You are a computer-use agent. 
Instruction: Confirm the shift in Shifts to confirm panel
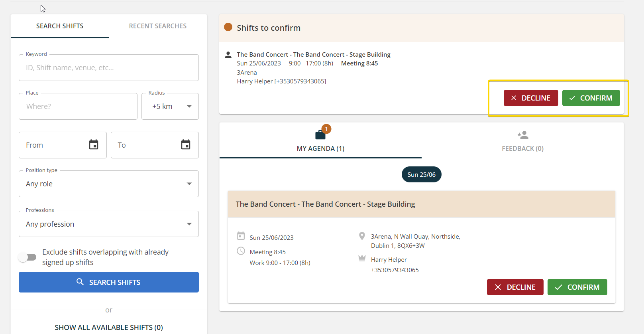click(591, 98)
